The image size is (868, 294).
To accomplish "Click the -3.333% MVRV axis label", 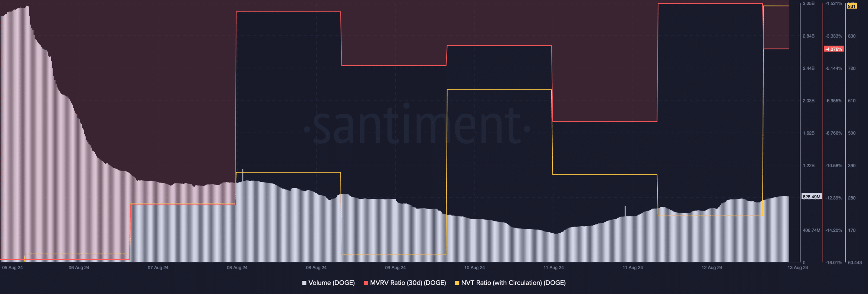I will (x=834, y=36).
